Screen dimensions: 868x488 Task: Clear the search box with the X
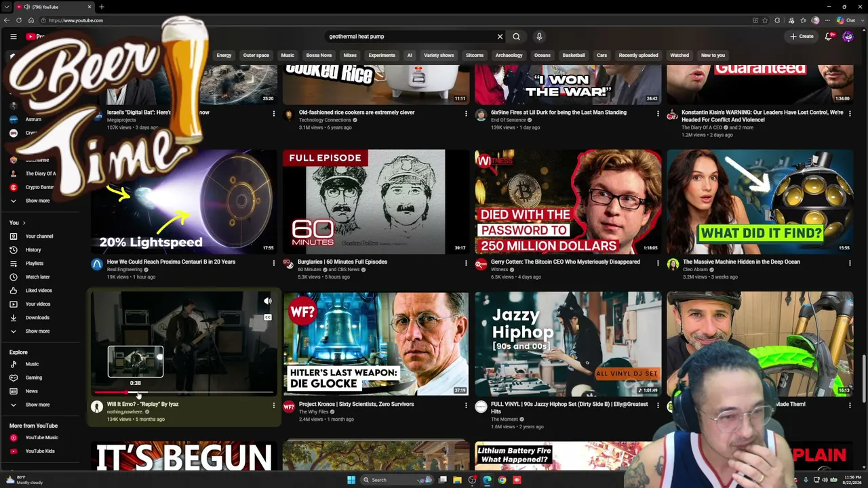[500, 37]
